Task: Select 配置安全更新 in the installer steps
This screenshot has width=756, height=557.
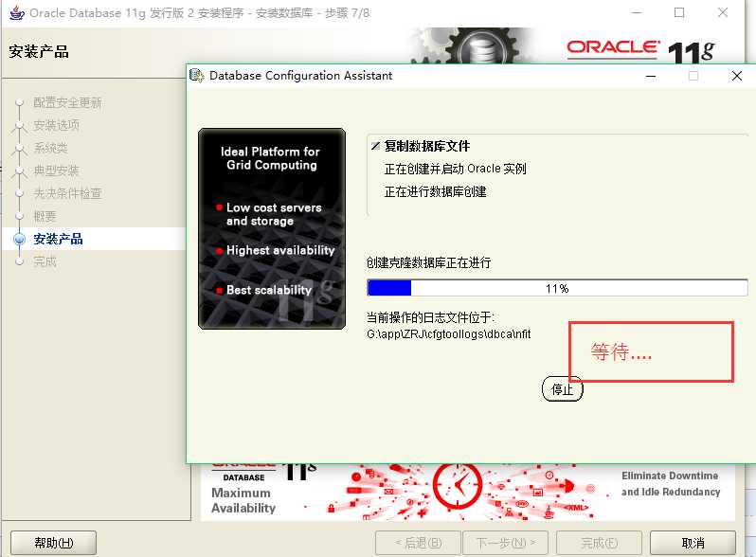Action: click(x=67, y=102)
